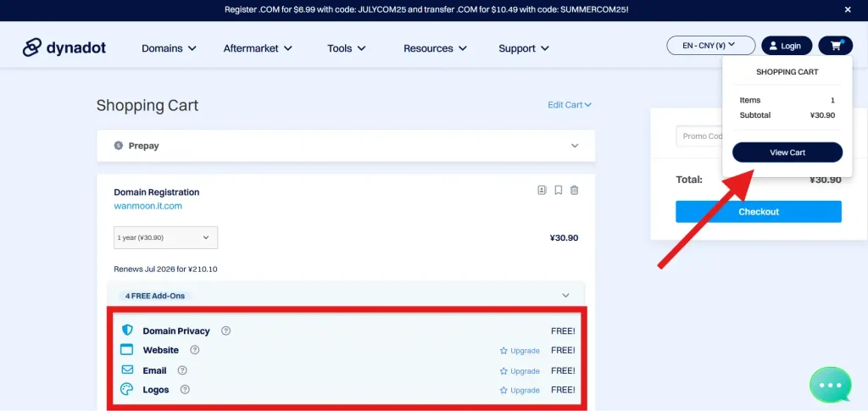Click the Email envelope icon
Image resolution: width=868 pixels, height=411 pixels.
coord(127,369)
